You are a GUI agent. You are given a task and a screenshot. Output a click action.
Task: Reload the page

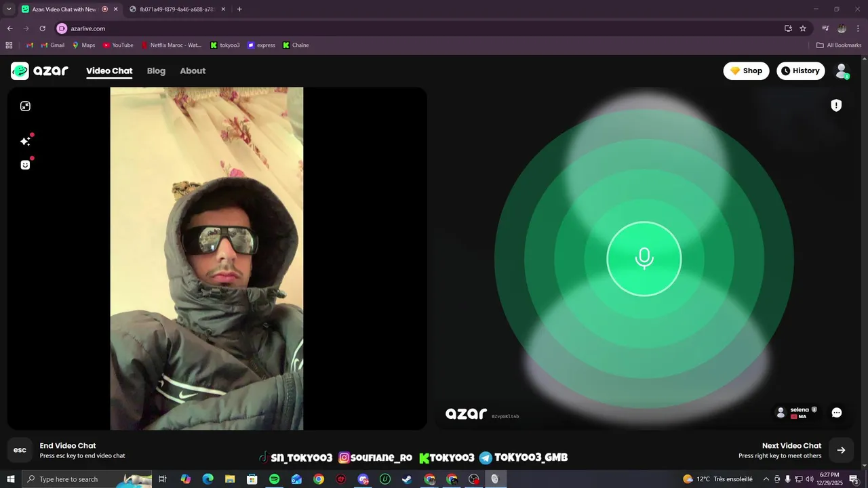click(42, 28)
